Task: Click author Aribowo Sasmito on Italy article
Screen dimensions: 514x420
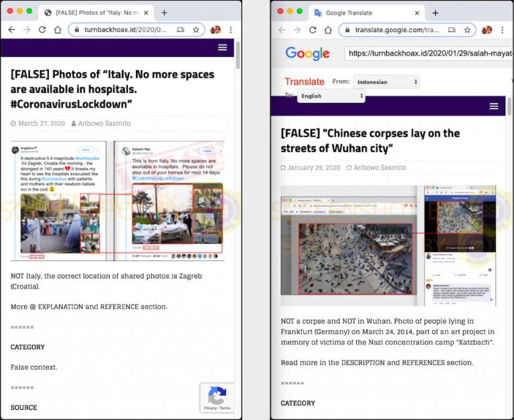Action: coord(104,124)
